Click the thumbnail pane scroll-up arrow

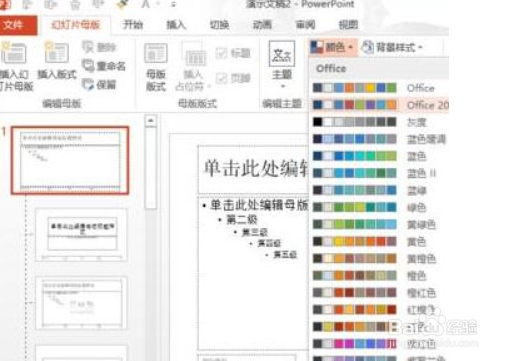tap(151, 121)
